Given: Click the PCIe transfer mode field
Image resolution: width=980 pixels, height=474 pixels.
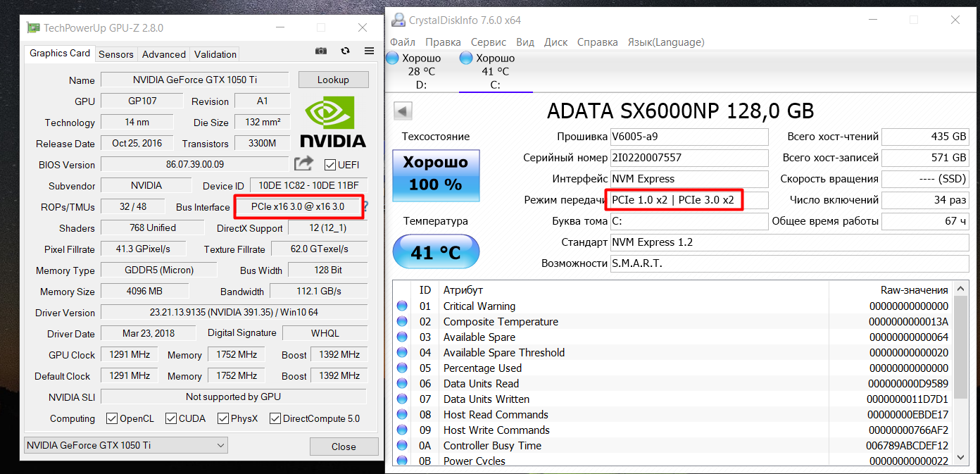Looking at the screenshot, I should click(689, 200).
